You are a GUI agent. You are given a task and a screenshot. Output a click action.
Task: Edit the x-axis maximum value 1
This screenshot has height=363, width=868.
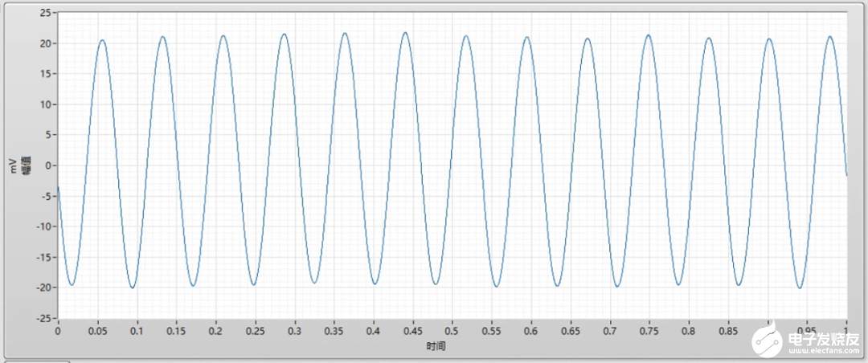(846, 330)
